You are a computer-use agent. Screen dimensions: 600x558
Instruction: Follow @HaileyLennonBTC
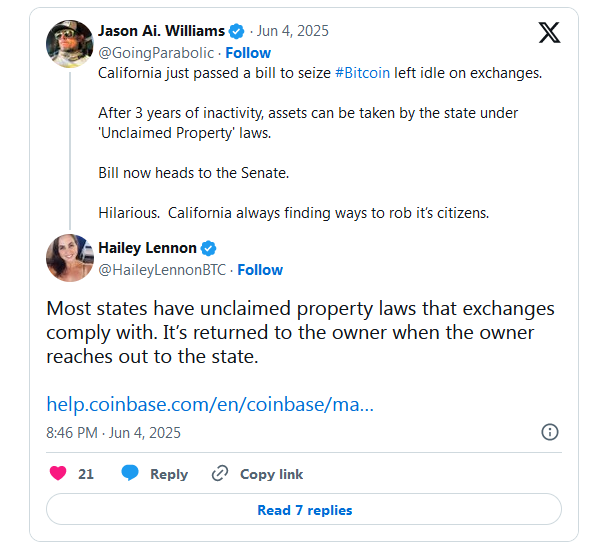click(260, 270)
